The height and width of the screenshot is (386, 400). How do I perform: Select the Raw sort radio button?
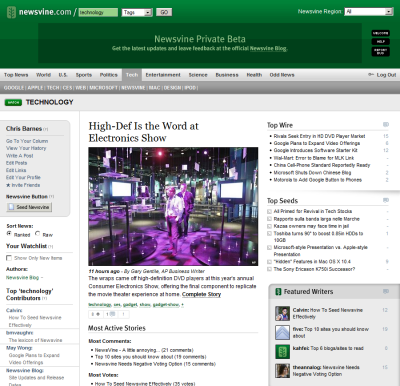pos(37,234)
